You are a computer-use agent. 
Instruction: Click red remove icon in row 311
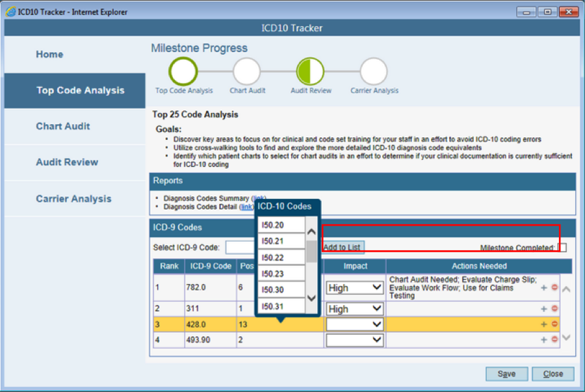554,308
